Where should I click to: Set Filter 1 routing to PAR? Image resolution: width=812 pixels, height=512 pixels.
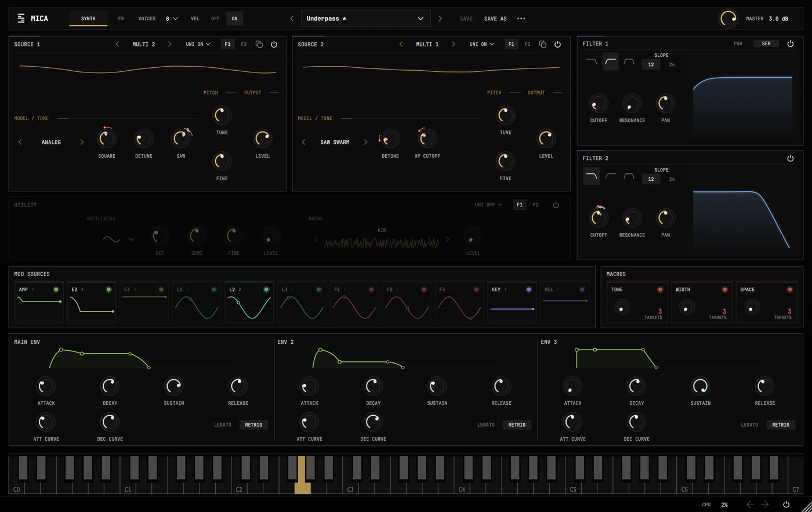(x=738, y=43)
